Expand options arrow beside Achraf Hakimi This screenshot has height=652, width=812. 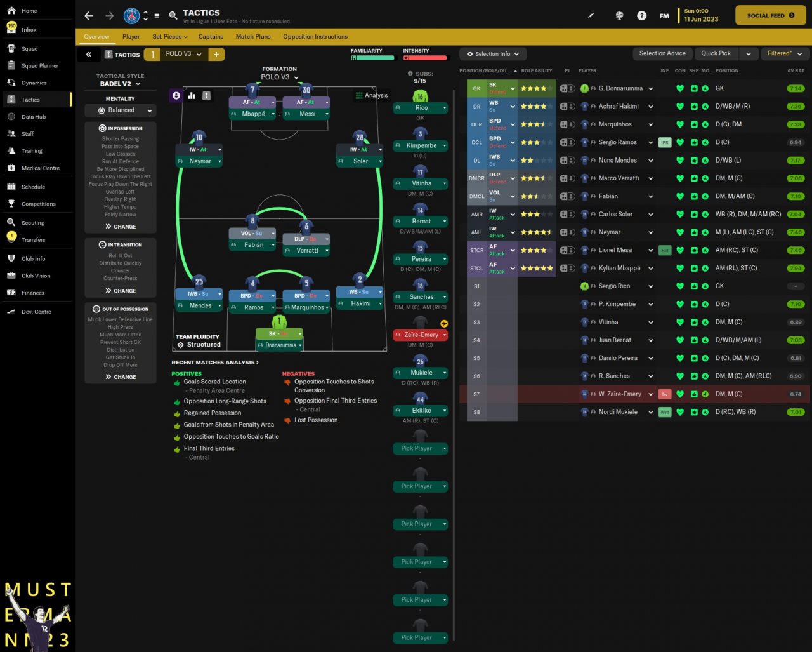tap(650, 107)
